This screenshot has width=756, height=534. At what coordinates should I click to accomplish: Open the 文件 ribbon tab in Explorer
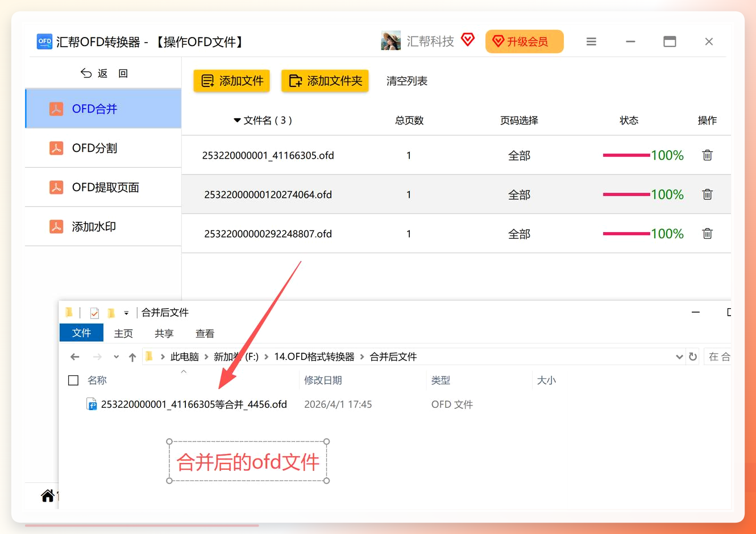[x=81, y=333]
